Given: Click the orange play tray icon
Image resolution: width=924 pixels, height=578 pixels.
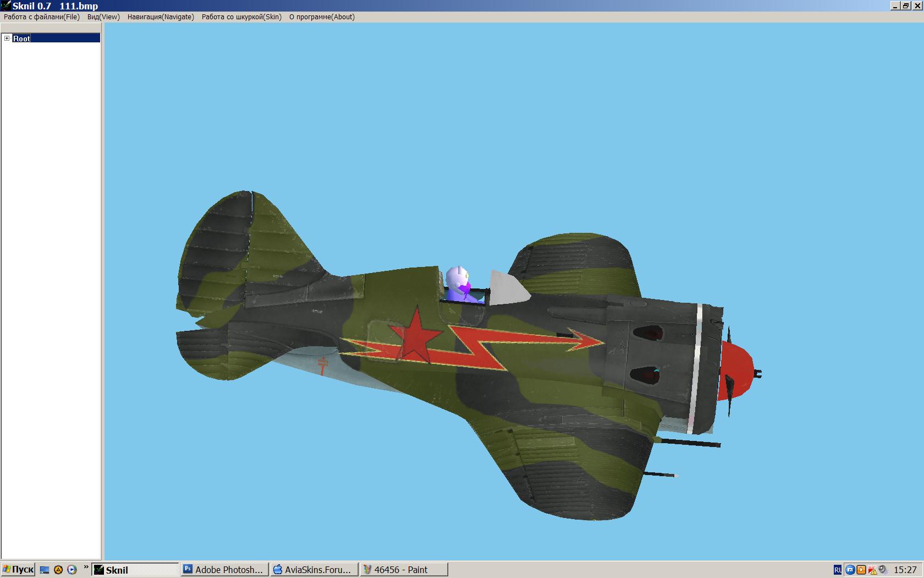Looking at the screenshot, I should [861, 570].
